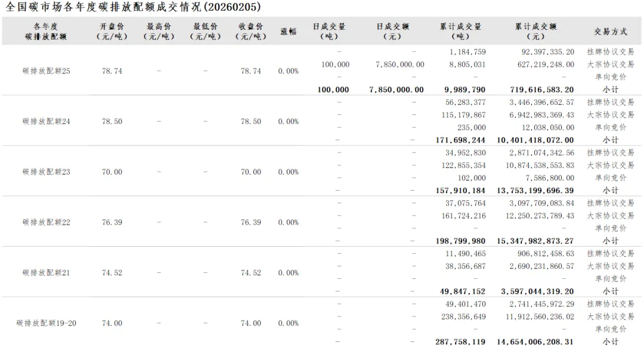The height and width of the screenshot is (348, 644).
Task: Click the daily turnover 7,850,000.00 subtotal in bold
Action: [397, 90]
